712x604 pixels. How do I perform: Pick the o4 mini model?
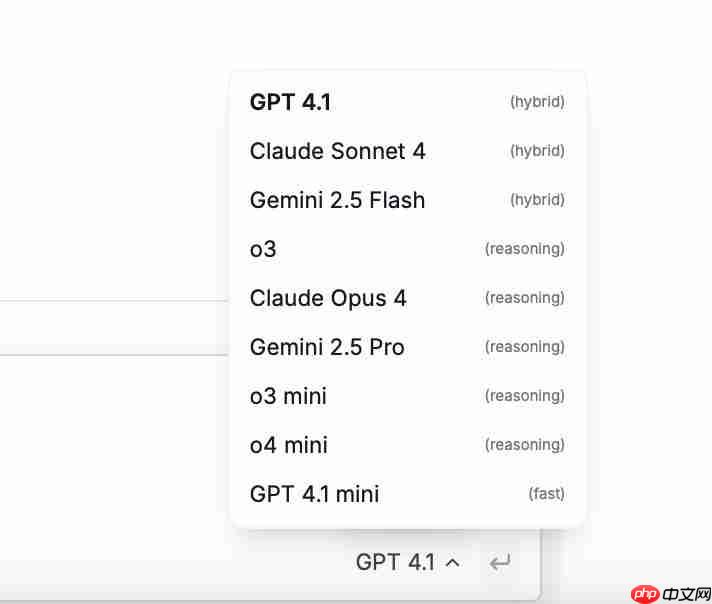(x=407, y=445)
